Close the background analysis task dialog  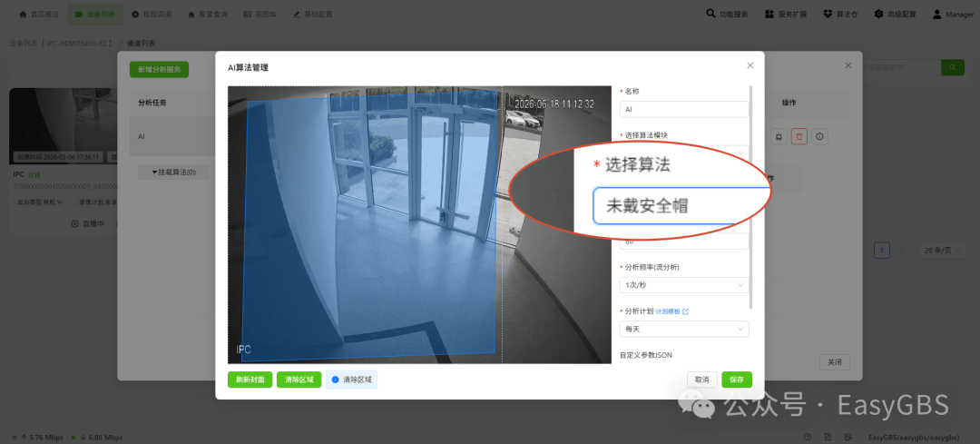(848, 65)
